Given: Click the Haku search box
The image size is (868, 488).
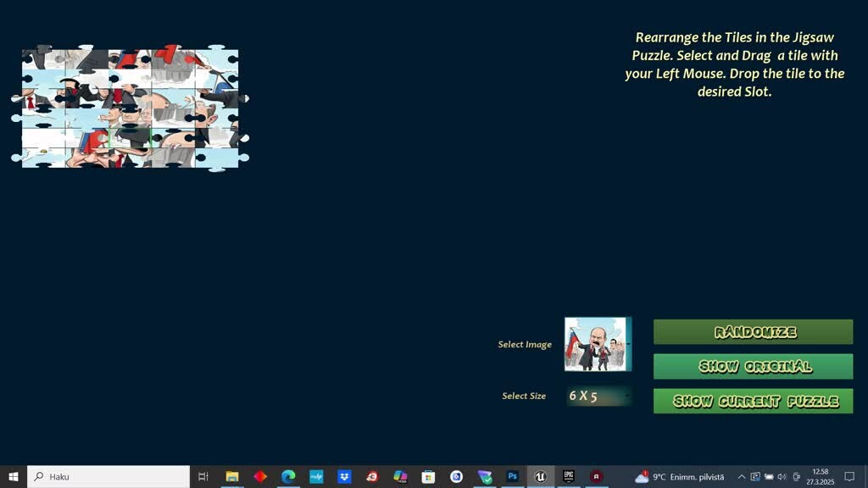Looking at the screenshot, I should coord(108,477).
